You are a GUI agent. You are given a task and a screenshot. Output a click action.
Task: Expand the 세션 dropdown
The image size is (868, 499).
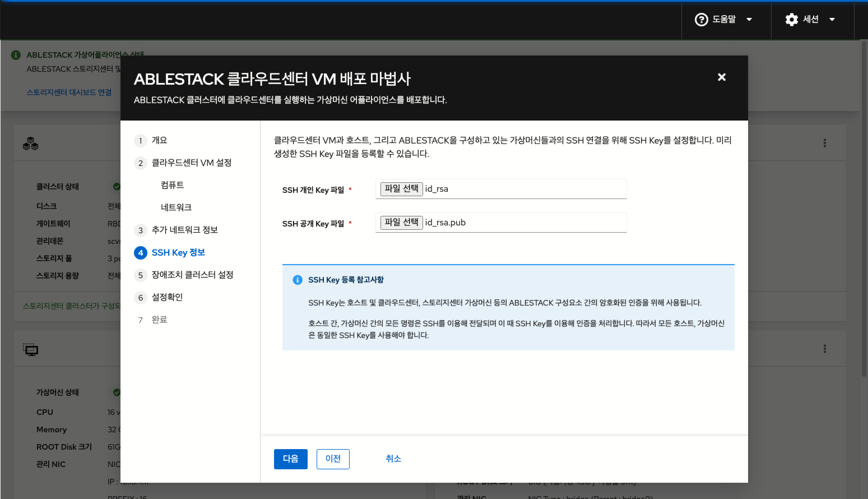(832, 19)
